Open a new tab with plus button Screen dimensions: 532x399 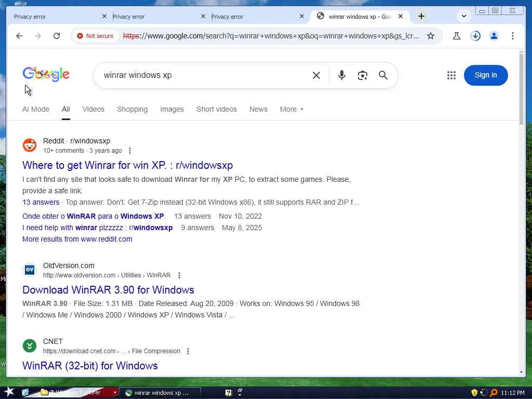[x=421, y=16]
